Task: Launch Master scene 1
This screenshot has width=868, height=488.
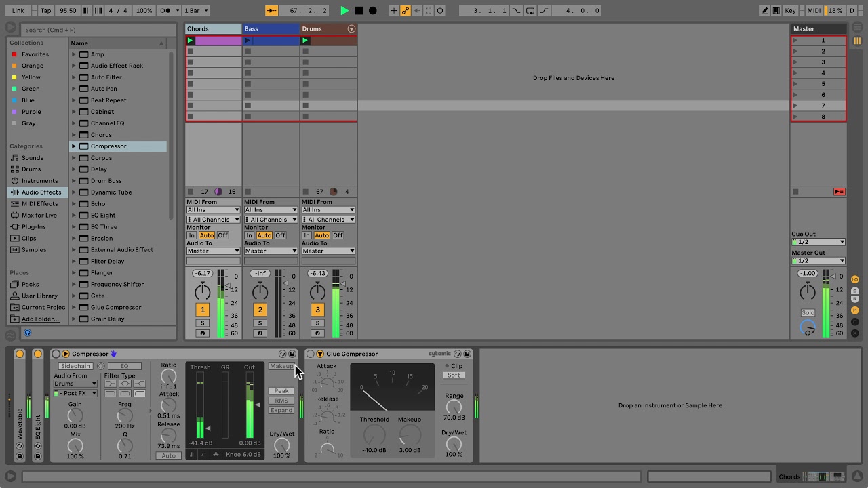Action: pyautogui.click(x=795, y=41)
